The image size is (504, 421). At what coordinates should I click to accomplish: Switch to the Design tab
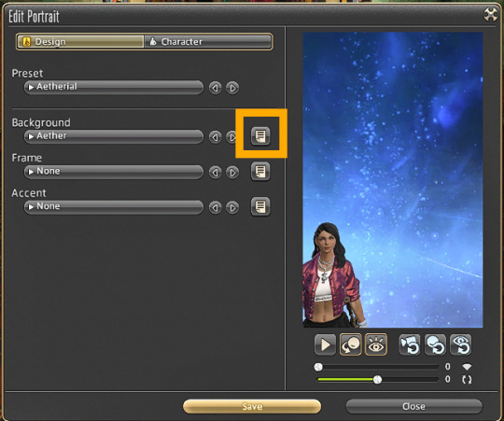(x=80, y=42)
